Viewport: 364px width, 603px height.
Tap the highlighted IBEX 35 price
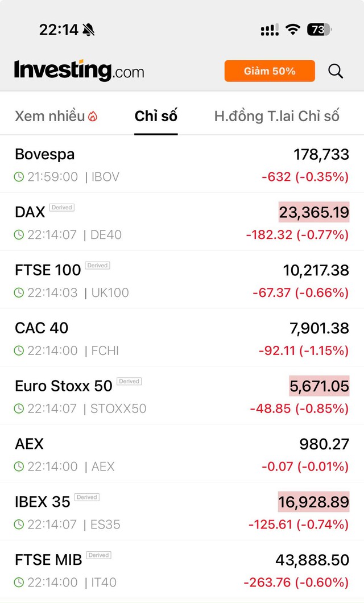click(x=313, y=502)
